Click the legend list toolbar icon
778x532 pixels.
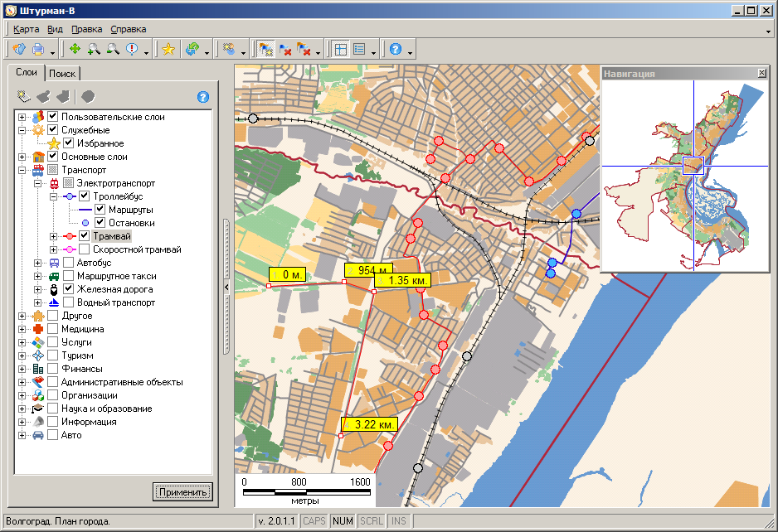coord(359,49)
